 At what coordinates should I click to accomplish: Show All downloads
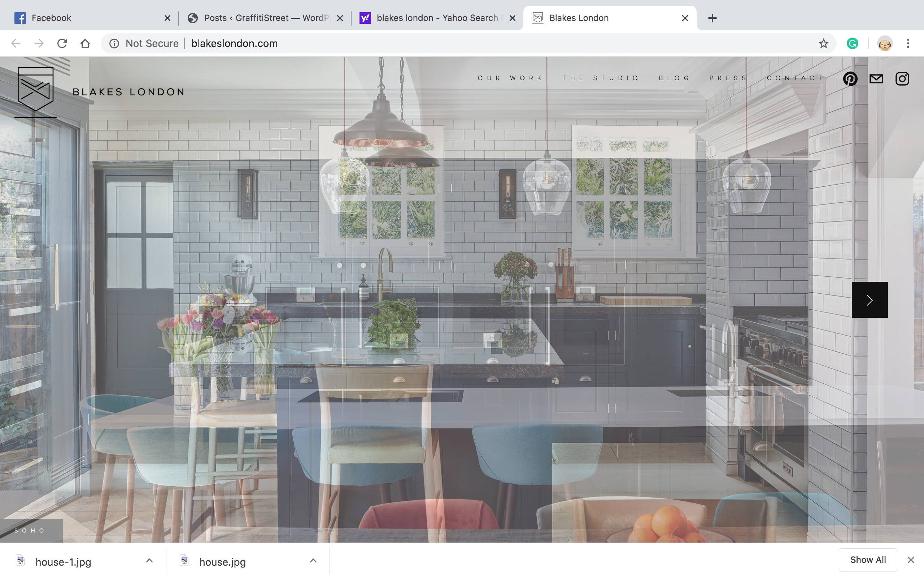pyautogui.click(x=868, y=560)
